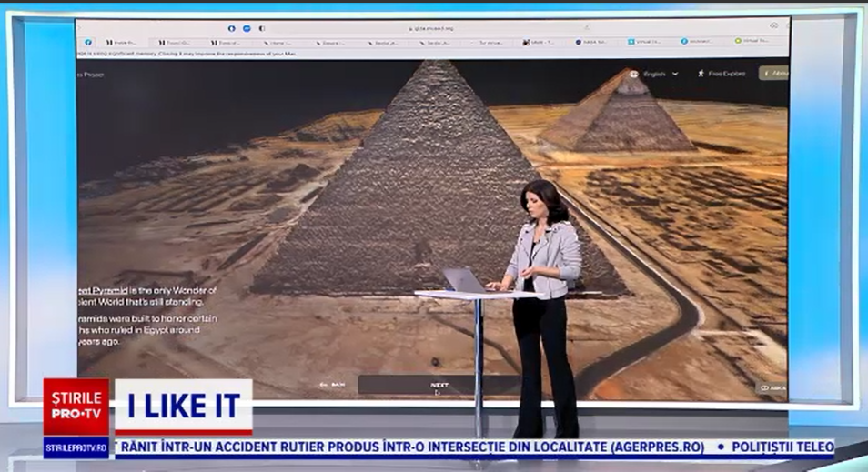Switch to the NASA browser tab

[590, 42]
